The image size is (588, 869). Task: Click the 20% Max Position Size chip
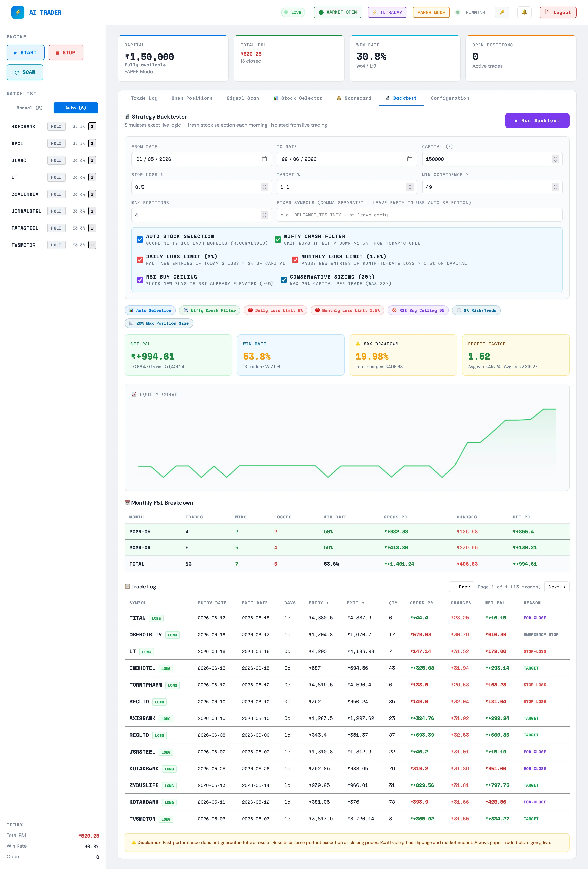pyautogui.click(x=159, y=323)
